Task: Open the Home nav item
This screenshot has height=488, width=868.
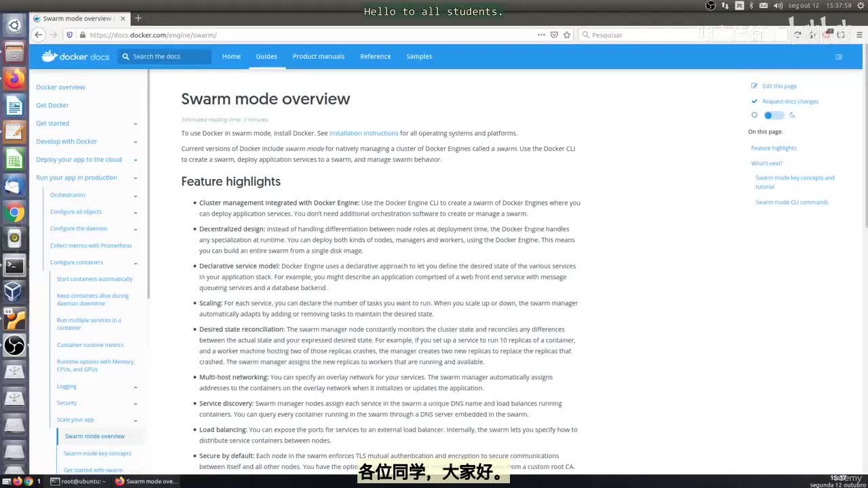Action: 231,56
